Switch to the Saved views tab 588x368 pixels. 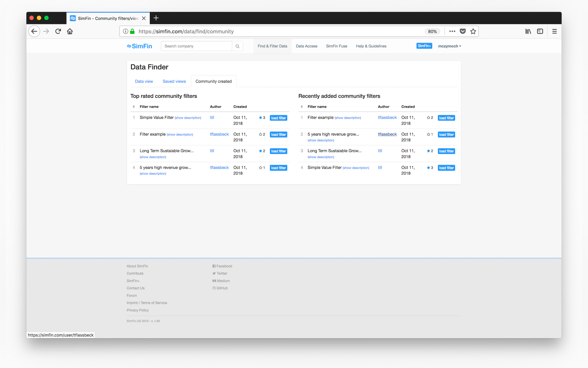174,81
